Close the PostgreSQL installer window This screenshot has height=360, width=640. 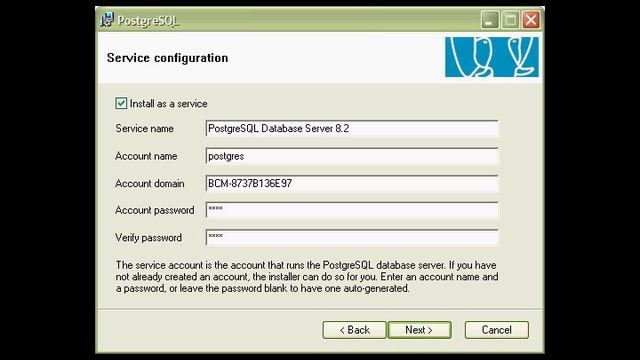click(531, 20)
